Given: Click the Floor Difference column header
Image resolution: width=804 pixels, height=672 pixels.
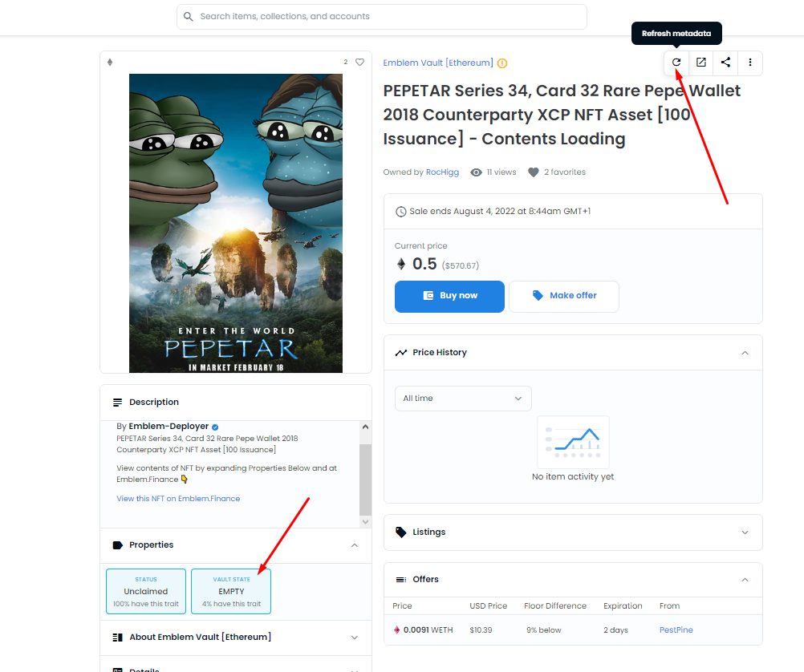Looking at the screenshot, I should coord(555,606).
